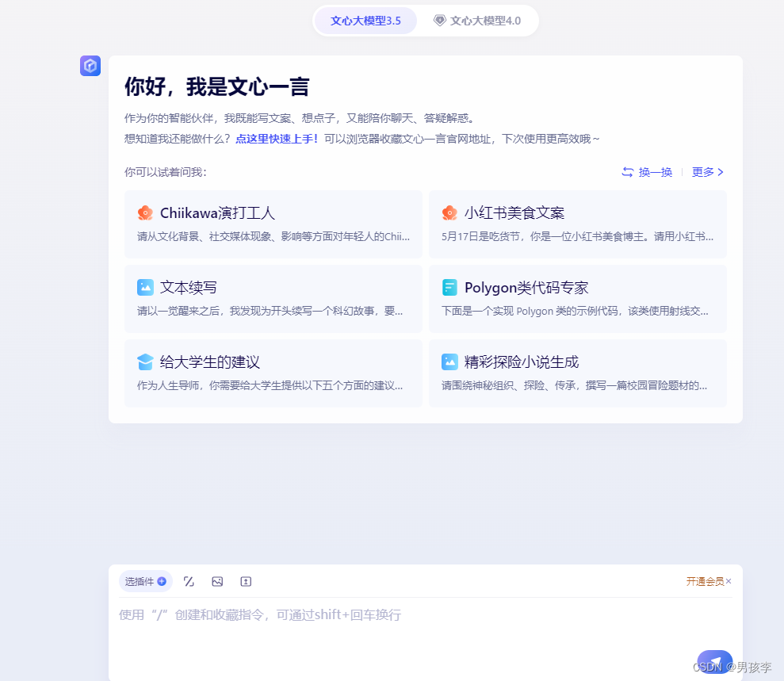The width and height of the screenshot is (784, 681).
Task: Click the flower icon on Chiikawa演打工人 card
Action: pos(145,213)
